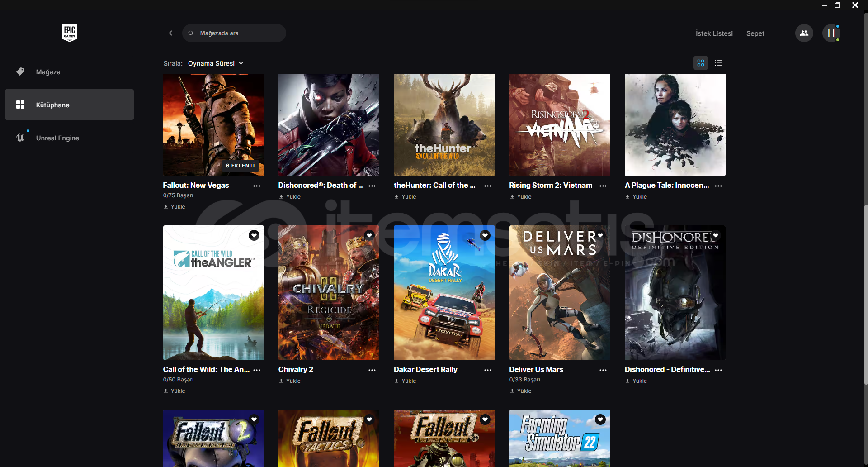Open the Farming Simulator 22 cover

560,438
